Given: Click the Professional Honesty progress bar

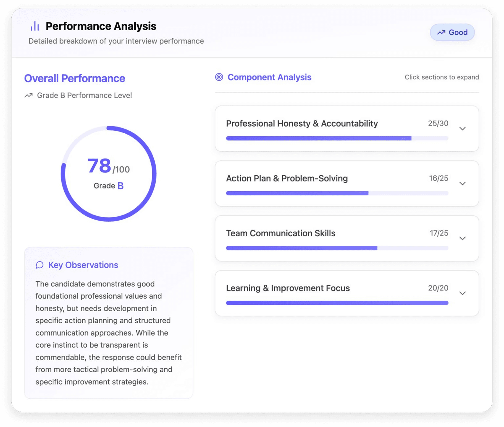Looking at the screenshot, I should pyautogui.click(x=337, y=138).
